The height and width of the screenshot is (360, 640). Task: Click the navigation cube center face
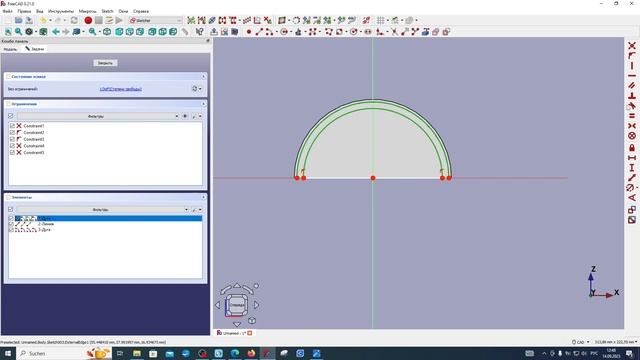[x=237, y=304]
